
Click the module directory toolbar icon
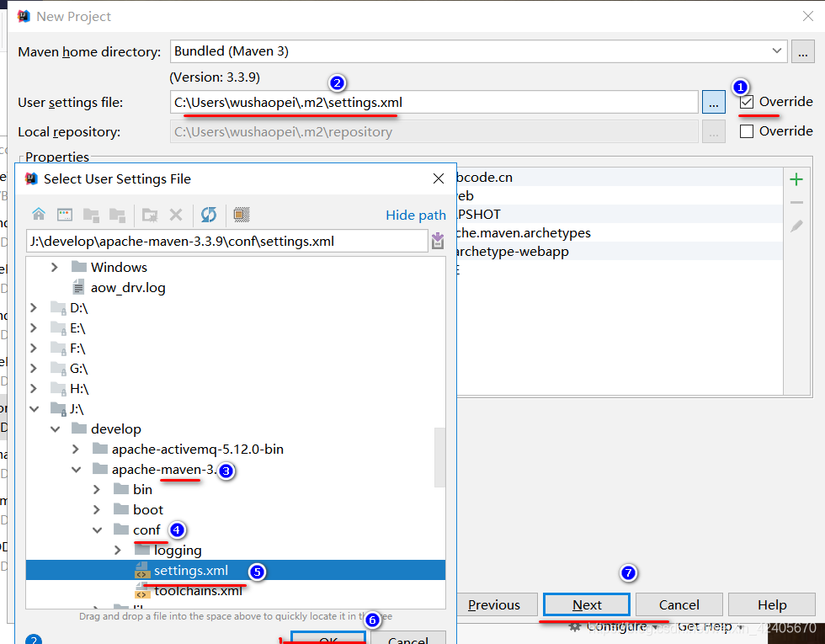(x=117, y=215)
